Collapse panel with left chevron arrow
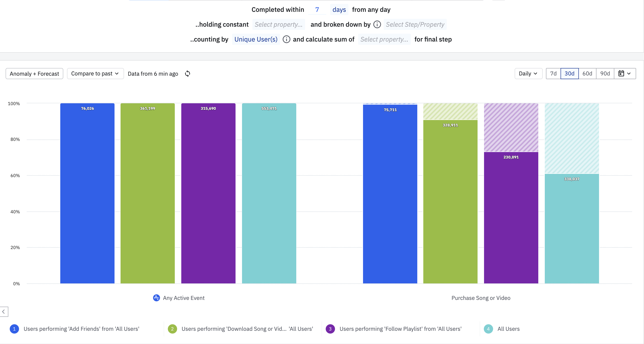The height and width of the screenshot is (344, 644). [4, 312]
